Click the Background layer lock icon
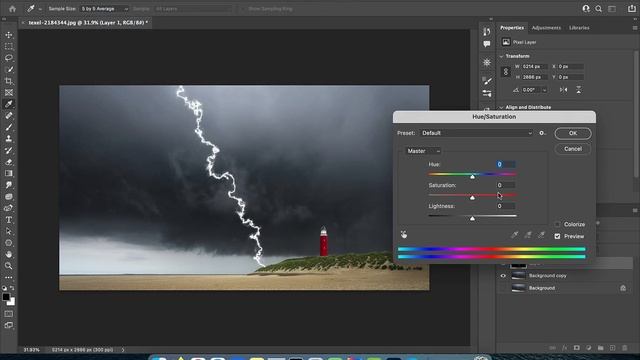640x360 pixels. [x=623, y=288]
